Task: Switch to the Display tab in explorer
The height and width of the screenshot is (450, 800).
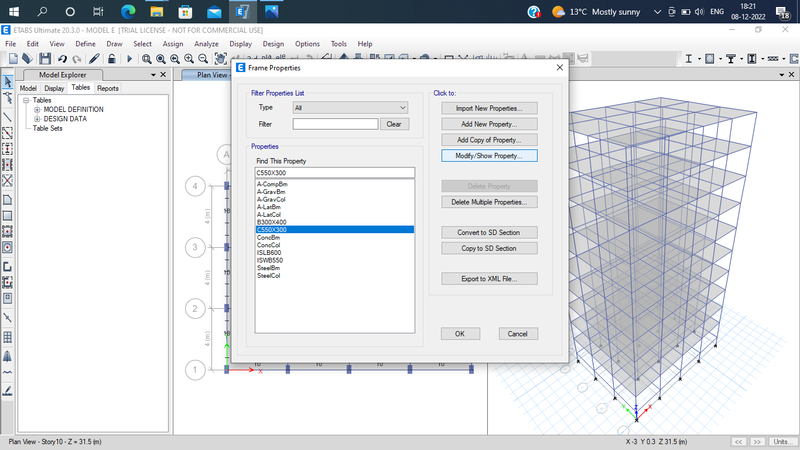Action: coord(54,88)
